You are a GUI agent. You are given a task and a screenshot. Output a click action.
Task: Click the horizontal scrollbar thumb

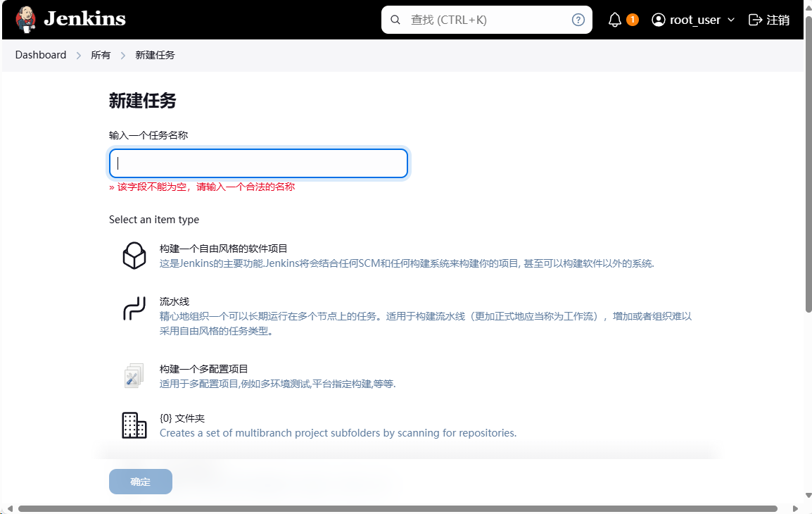click(398, 509)
